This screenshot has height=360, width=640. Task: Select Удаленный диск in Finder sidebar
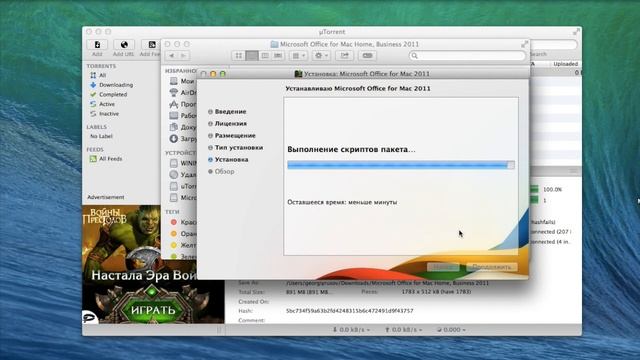point(182,174)
